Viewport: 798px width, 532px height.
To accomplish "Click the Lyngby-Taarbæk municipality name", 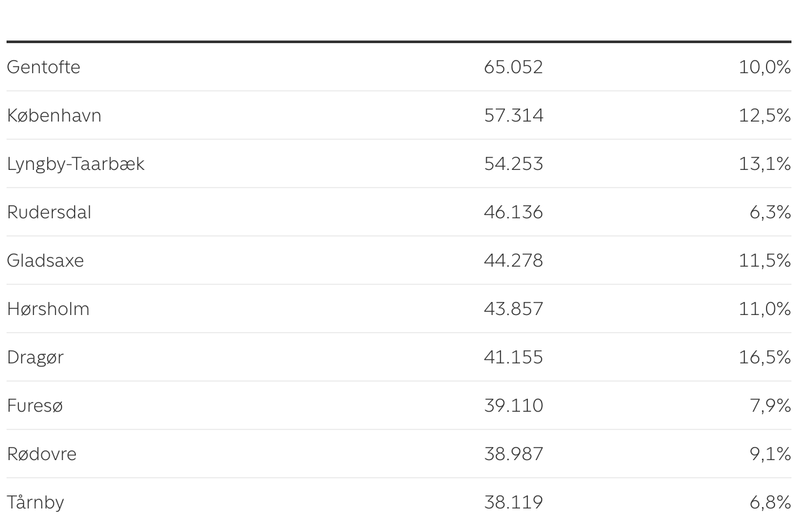I will (x=76, y=164).
